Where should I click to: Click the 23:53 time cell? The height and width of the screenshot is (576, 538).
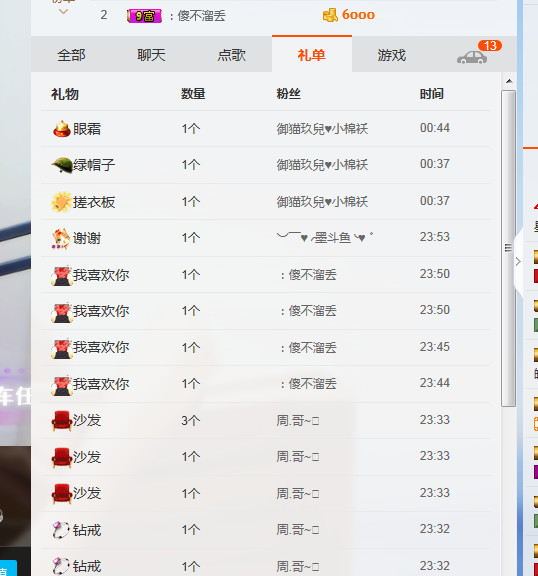coord(435,237)
